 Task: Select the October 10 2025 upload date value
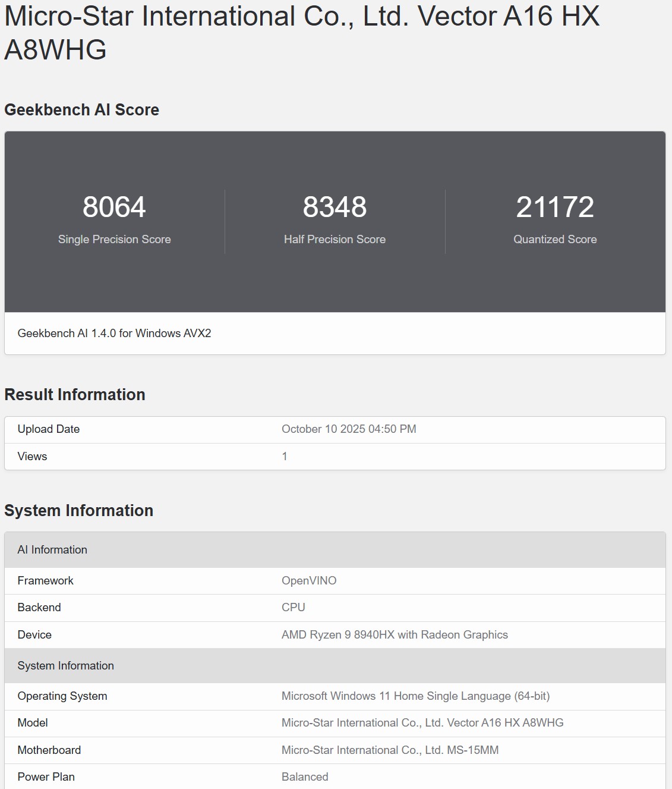[349, 429]
